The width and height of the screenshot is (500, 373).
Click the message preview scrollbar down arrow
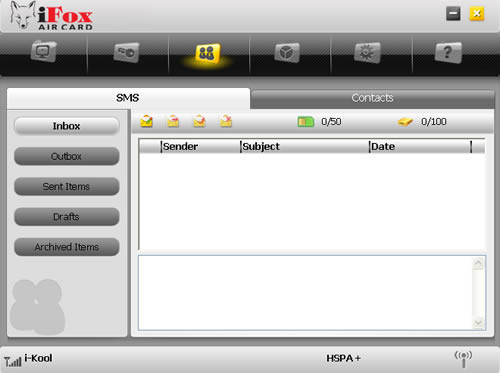pyautogui.click(x=478, y=323)
